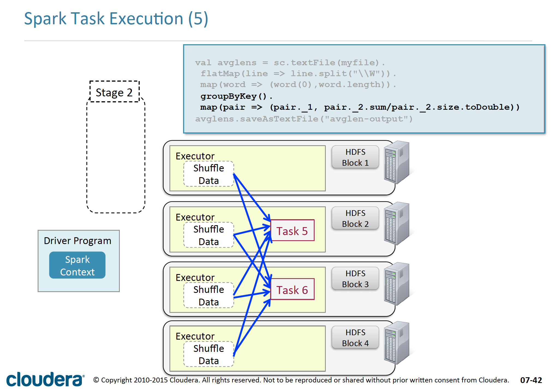Click Shuffle Data in the first executor

pos(209,174)
